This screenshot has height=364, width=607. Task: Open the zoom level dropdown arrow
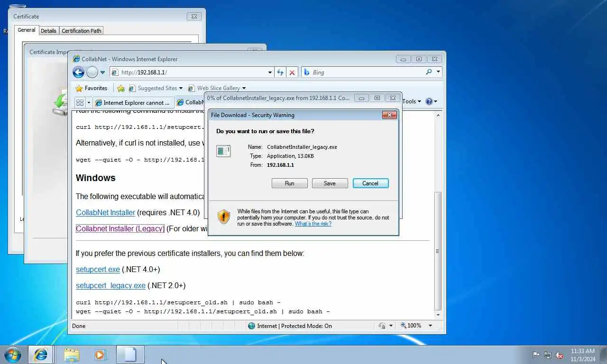point(430,326)
